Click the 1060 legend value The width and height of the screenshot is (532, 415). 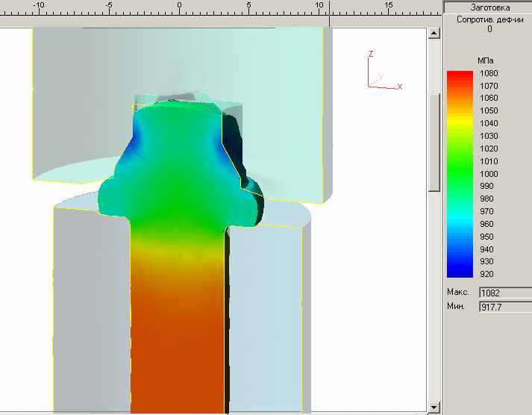tap(489, 98)
